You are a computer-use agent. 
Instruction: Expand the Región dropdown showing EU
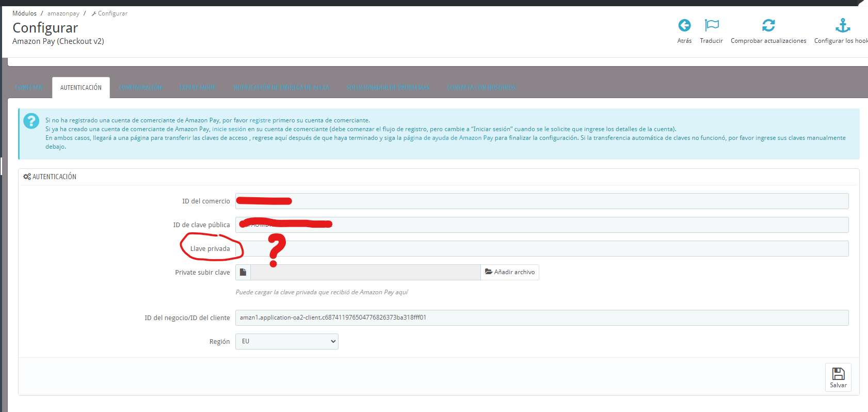pyautogui.click(x=287, y=341)
